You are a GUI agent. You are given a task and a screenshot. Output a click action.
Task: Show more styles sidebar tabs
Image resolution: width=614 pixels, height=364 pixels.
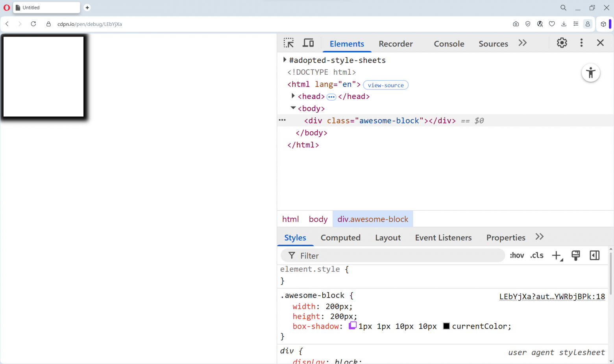point(540,237)
